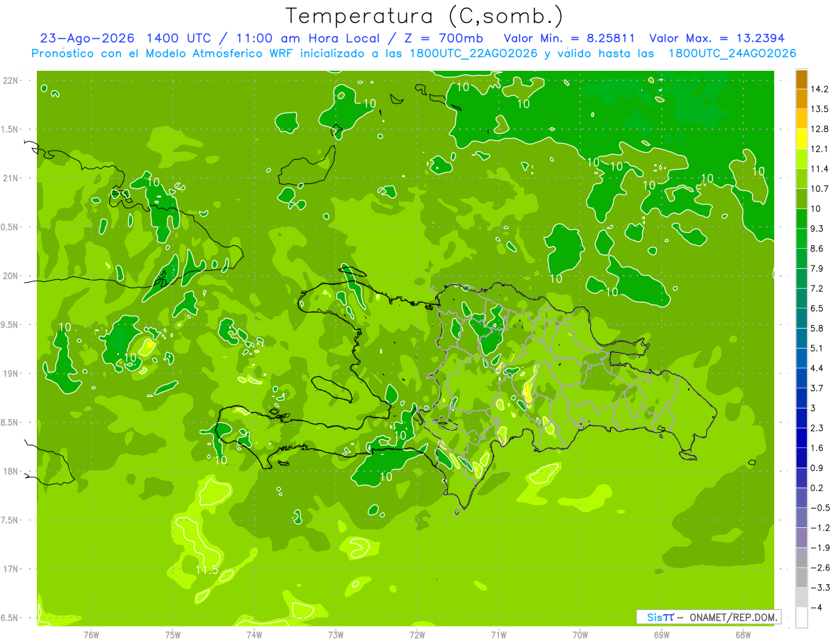
Task: Click the "68W" longitude axis label
Action: click(743, 634)
